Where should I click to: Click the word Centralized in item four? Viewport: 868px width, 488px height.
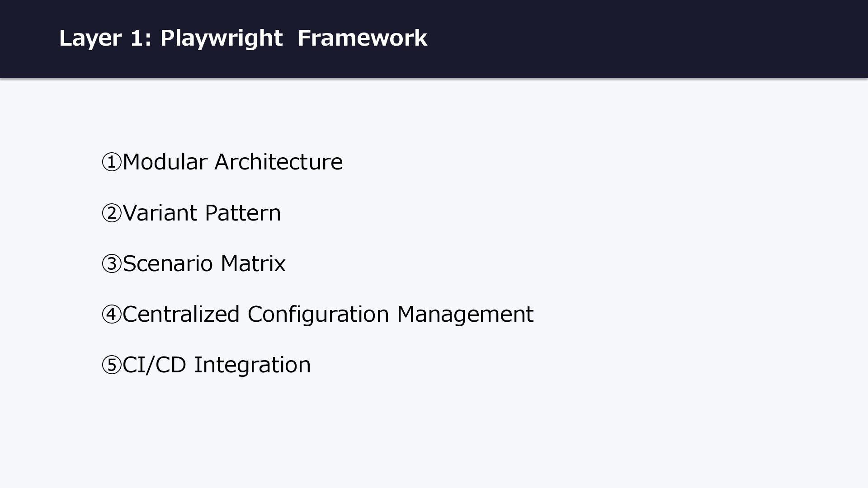(x=181, y=314)
